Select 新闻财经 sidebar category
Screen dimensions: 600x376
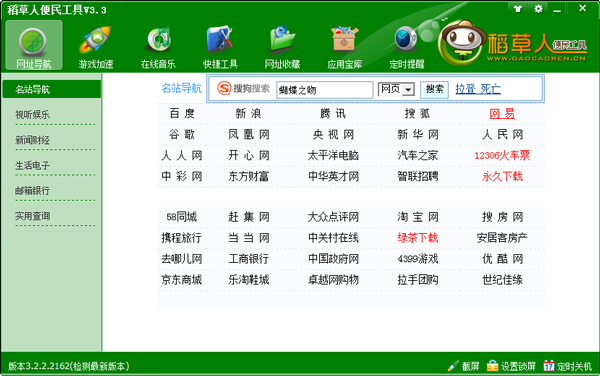coord(33,140)
